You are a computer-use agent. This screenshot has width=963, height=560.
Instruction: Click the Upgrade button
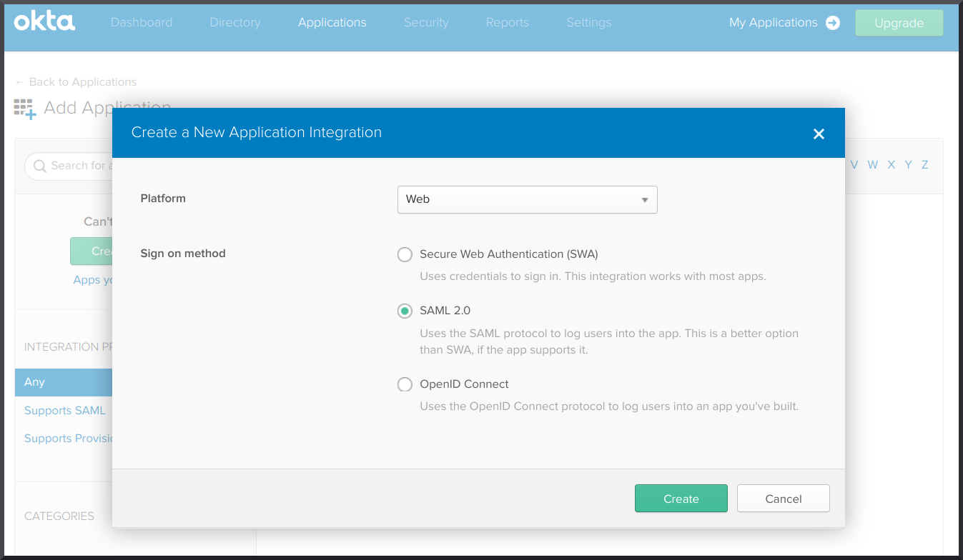tap(899, 23)
